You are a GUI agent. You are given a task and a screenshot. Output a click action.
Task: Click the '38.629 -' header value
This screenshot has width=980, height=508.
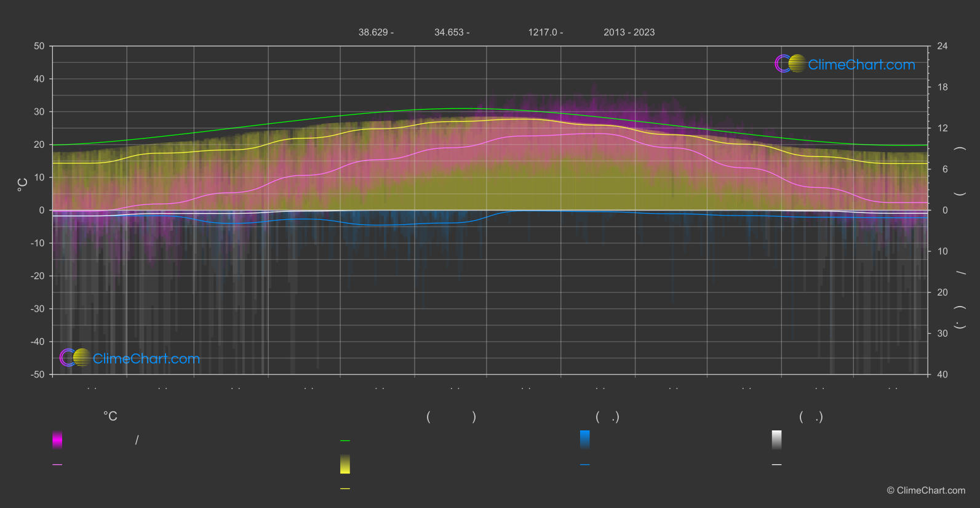click(x=376, y=32)
